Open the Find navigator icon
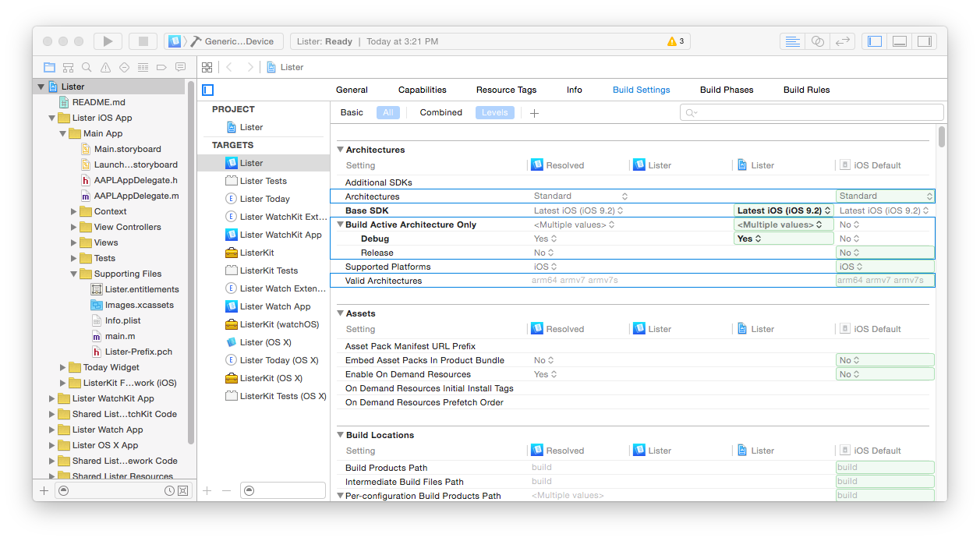980x541 pixels. click(87, 67)
